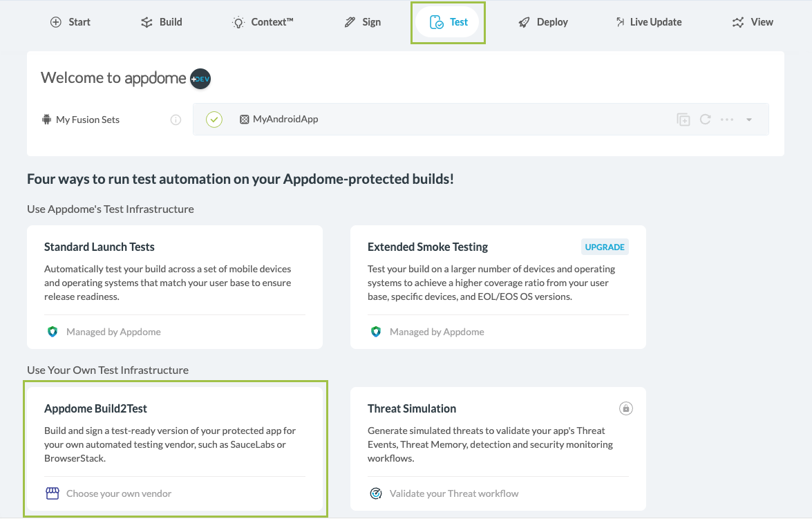The image size is (812, 519).
Task: Open the View tab
Action: 753,22
